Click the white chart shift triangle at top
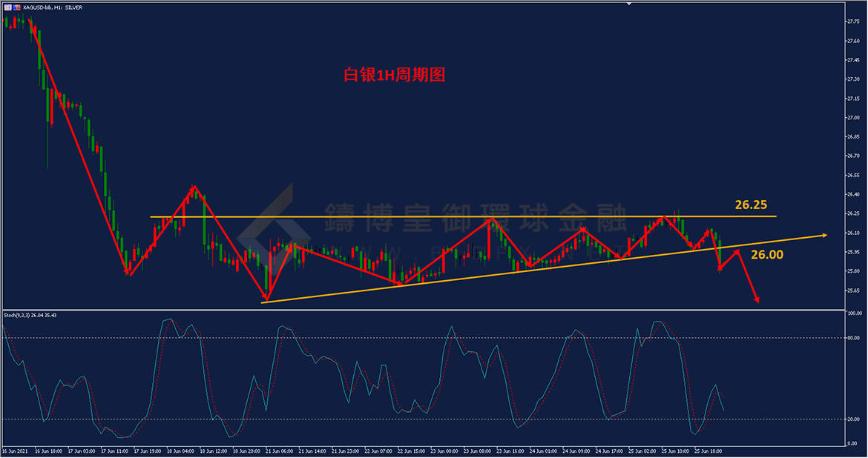The image size is (868, 458). point(629,4)
